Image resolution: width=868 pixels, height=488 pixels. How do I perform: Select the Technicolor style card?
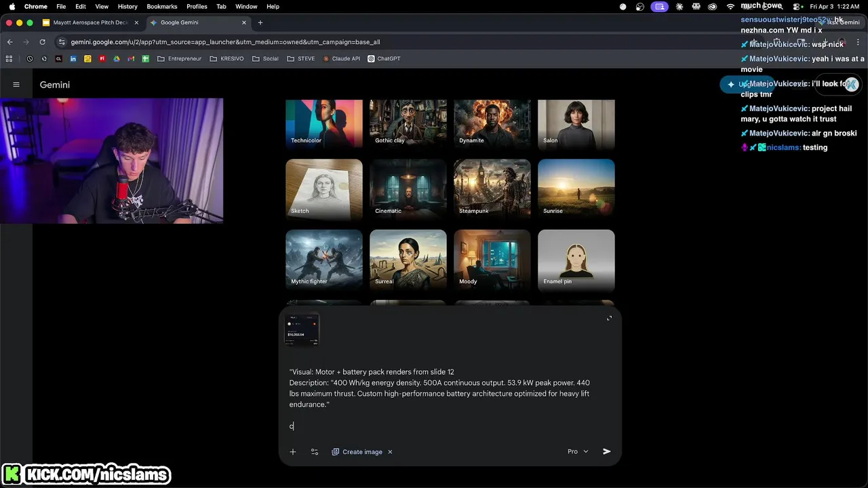pyautogui.click(x=324, y=123)
